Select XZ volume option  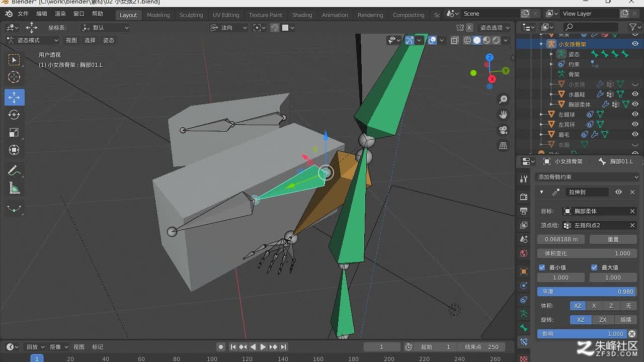tap(578, 306)
